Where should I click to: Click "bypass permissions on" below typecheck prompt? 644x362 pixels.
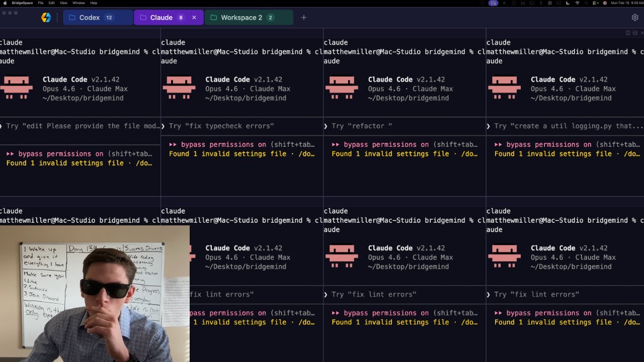pos(223,144)
